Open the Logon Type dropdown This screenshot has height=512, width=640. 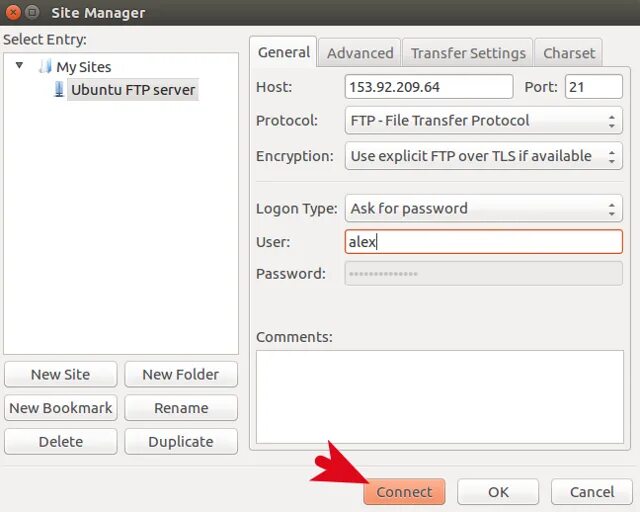(x=484, y=208)
